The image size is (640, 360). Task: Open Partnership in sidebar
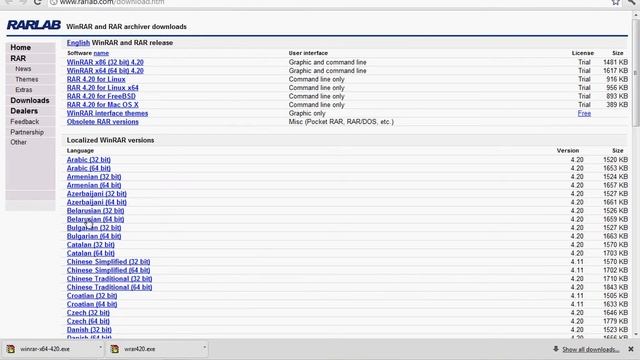[x=27, y=132]
